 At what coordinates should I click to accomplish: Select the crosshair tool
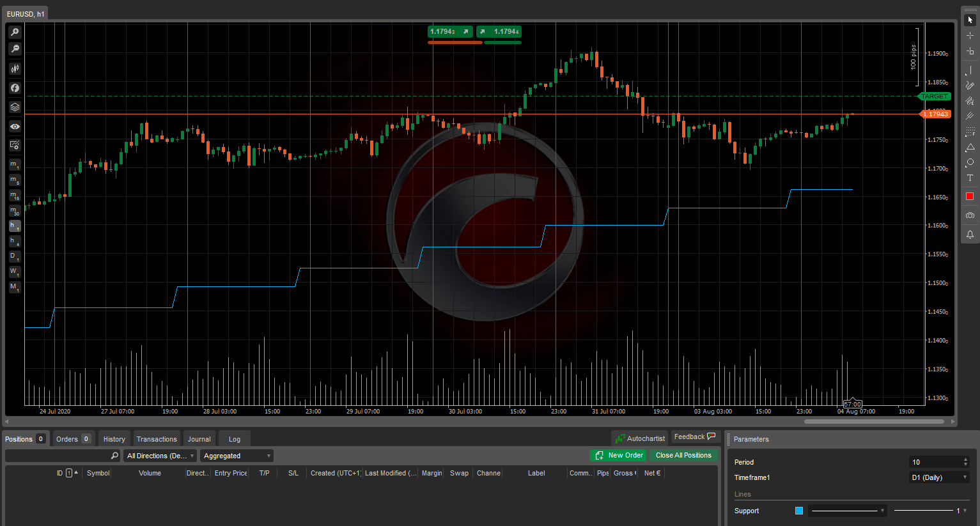pos(970,35)
